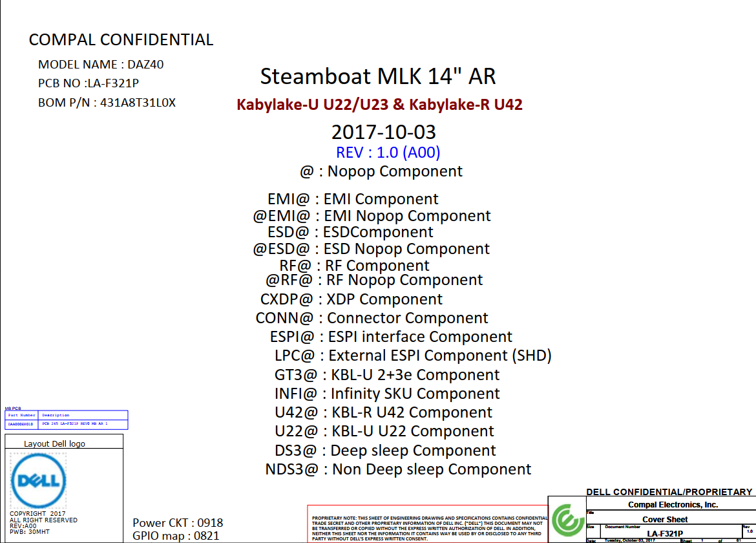Click 'LPC@ : External ESPI Component (SHD)' line
Image resolution: width=756 pixels, height=543 pixels.
pyautogui.click(x=413, y=356)
